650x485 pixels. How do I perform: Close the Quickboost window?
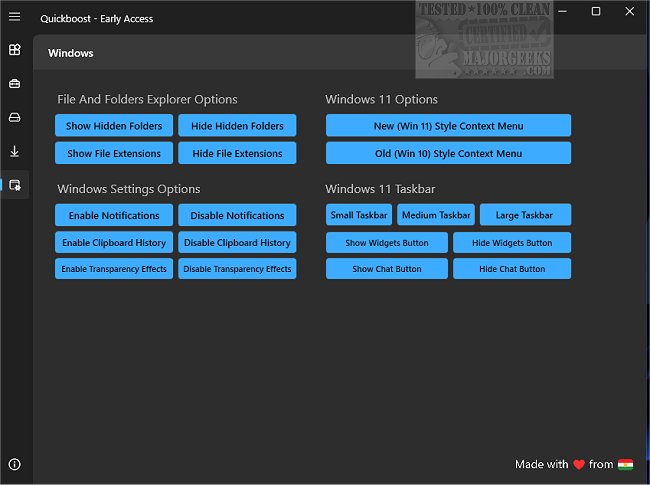[x=629, y=11]
